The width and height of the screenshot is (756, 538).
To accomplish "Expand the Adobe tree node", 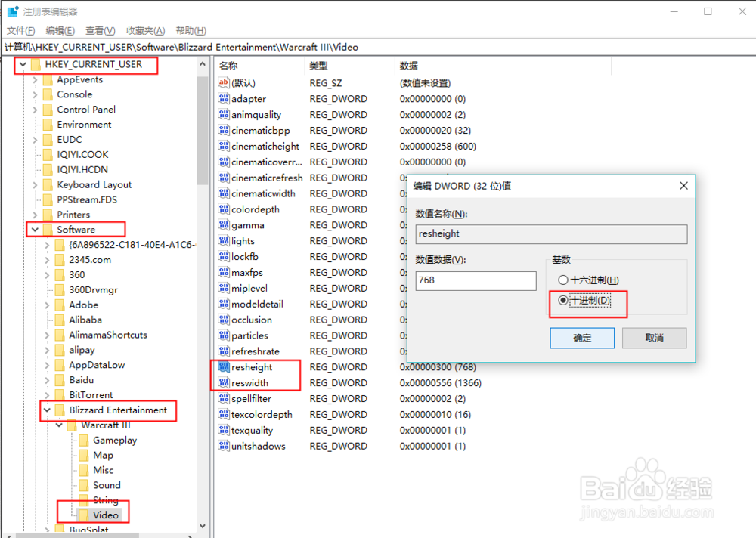I will [47, 305].
